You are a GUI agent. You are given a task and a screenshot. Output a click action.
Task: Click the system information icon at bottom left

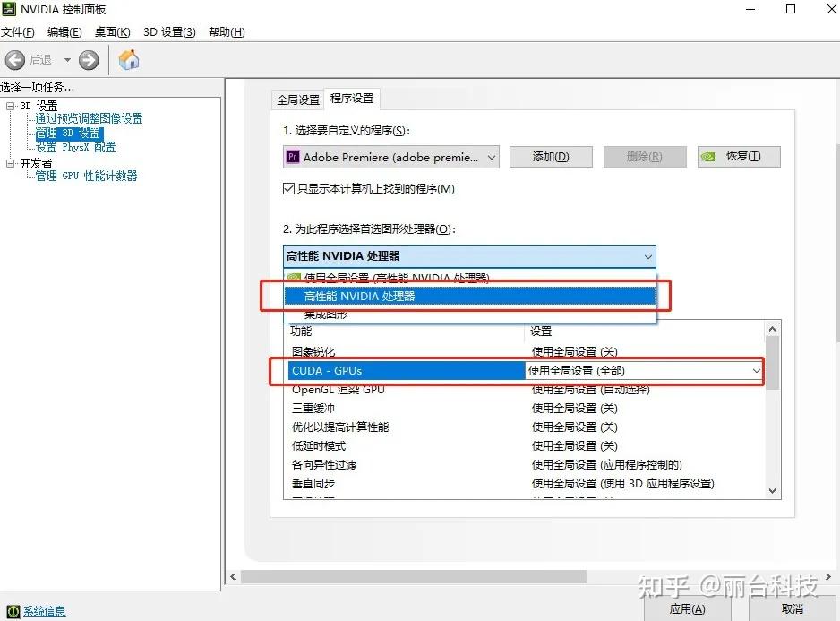(13, 610)
